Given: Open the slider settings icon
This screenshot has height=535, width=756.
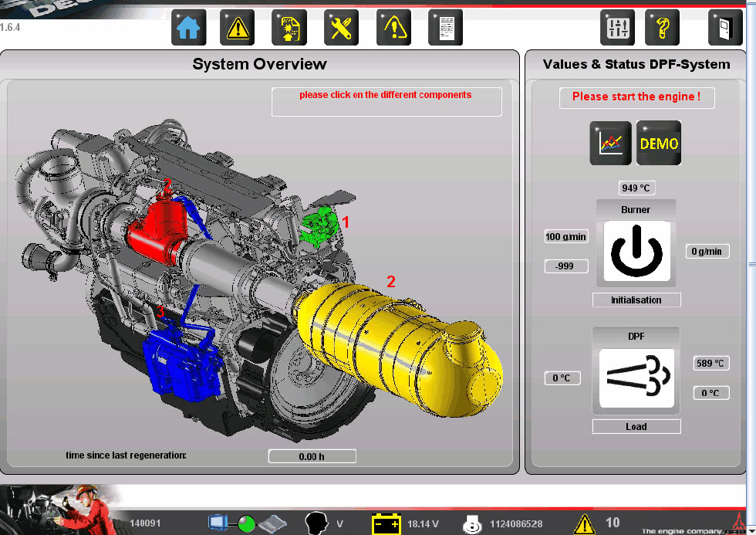Looking at the screenshot, I should pyautogui.click(x=618, y=28).
